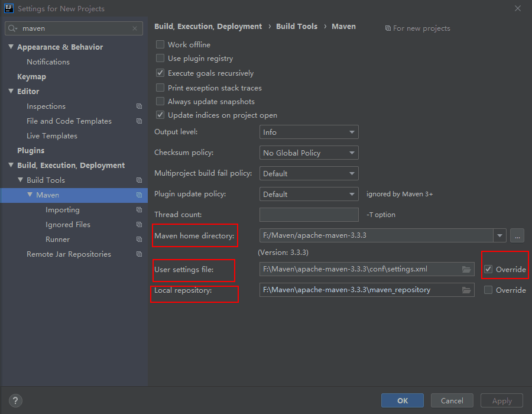The image size is (532, 414).
Task: Uncheck Execute goals recursively
Action: (x=160, y=73)
